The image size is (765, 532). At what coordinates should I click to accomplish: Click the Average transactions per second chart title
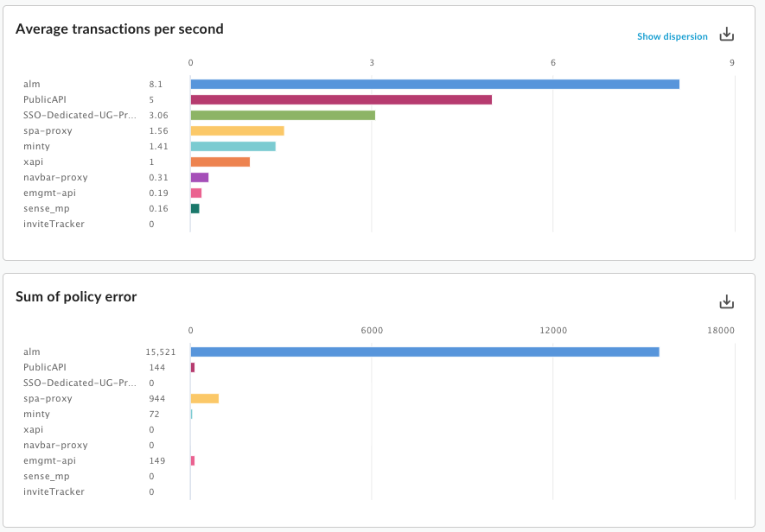pos(118,28)
